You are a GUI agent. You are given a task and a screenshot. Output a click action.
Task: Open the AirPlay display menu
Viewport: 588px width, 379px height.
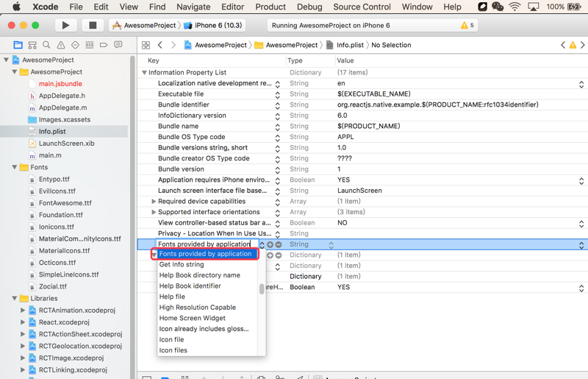534,7
